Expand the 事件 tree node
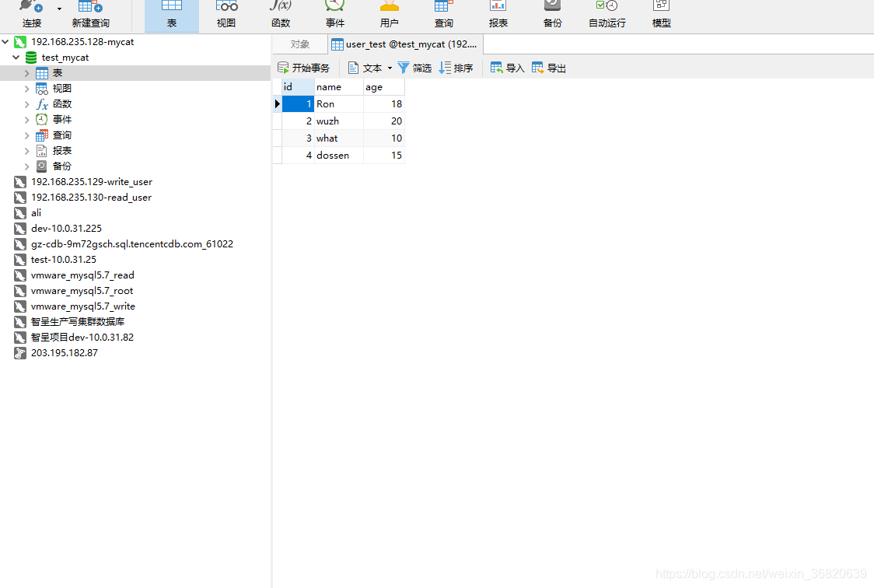 [26, 120]
